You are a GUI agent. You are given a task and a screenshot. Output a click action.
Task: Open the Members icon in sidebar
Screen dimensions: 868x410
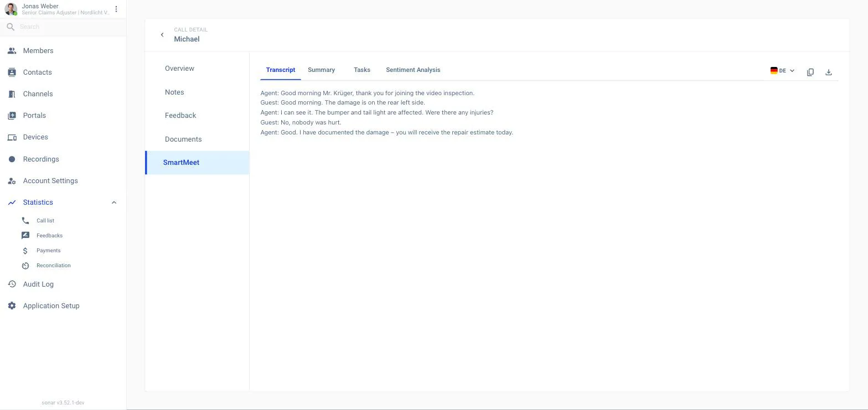coord(12,51)
